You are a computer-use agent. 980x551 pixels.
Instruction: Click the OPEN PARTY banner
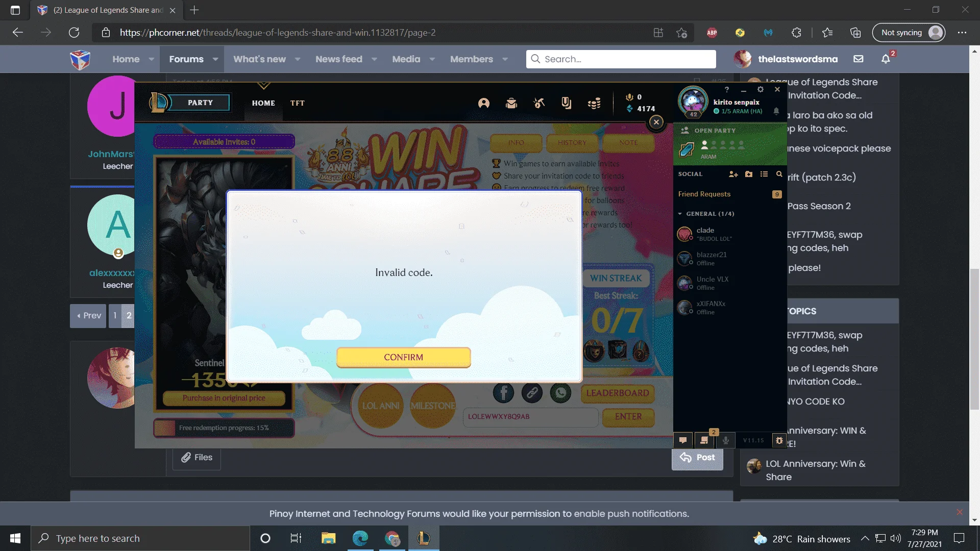tap(730, 144)
